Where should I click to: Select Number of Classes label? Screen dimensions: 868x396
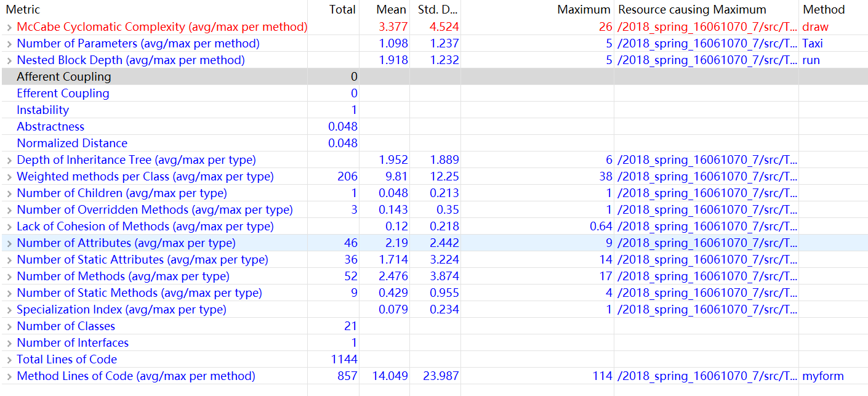(x=66, y=326)
